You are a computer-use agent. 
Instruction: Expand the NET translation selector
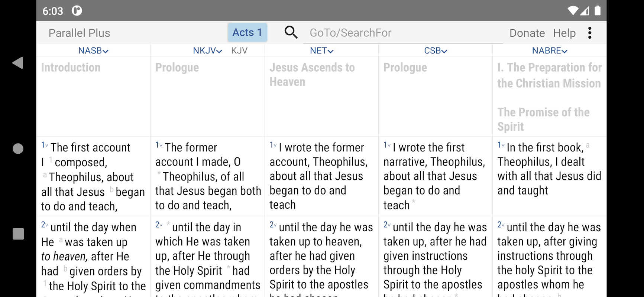(322, 50)
